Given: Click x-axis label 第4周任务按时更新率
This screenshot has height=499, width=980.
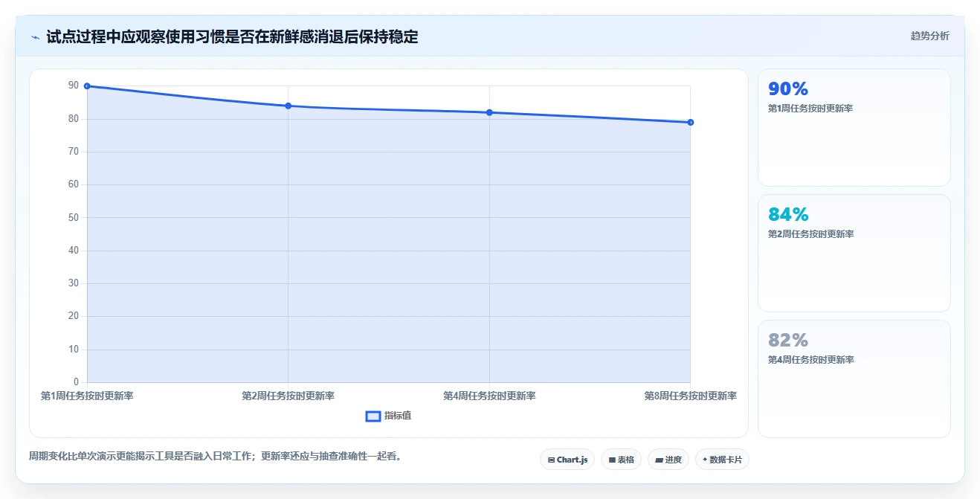Looking at the screenshot, I should 489,396.
